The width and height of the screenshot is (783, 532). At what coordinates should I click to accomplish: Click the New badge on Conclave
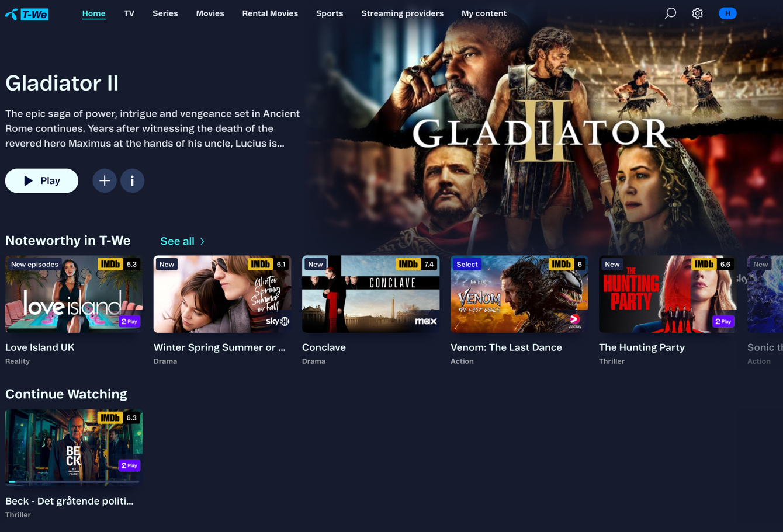[x=316, y=265]
